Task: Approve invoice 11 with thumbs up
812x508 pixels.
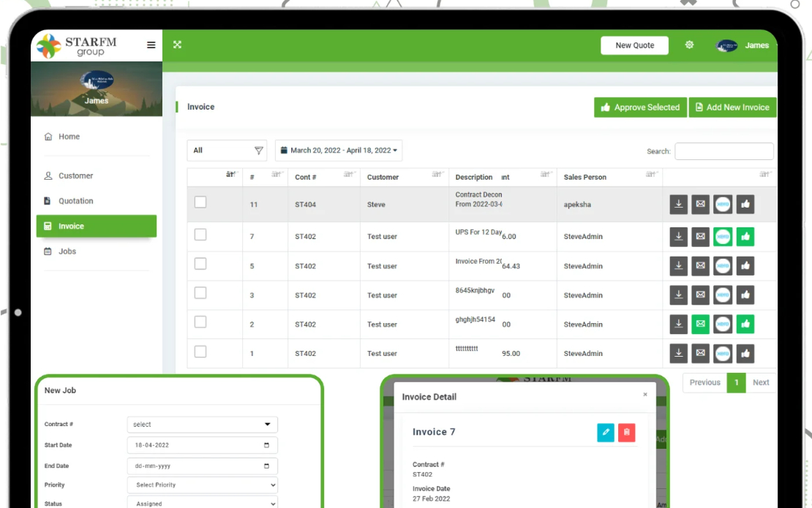Action: point(745,205)
